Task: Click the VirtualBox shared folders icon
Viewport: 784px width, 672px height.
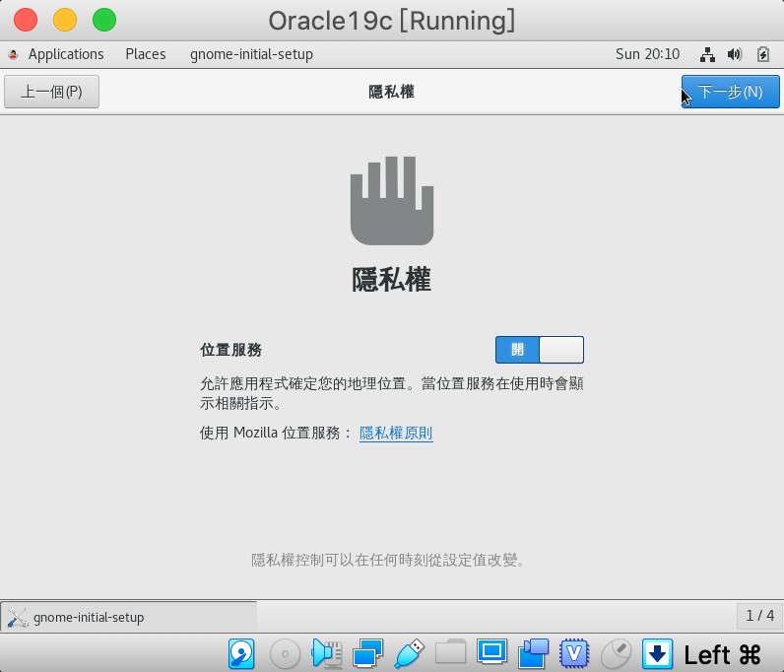Action: [450, 652]
